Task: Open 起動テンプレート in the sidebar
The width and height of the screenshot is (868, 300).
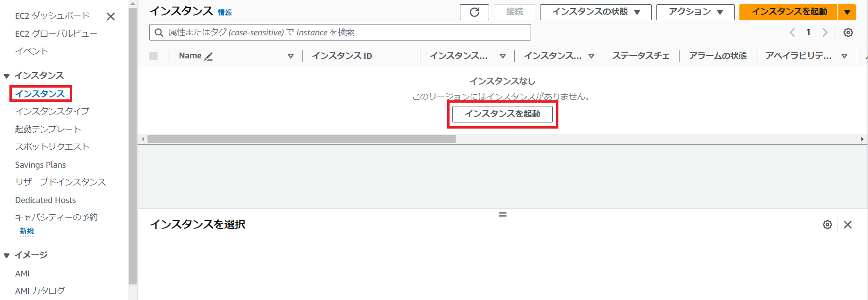Action: (48, 129)
